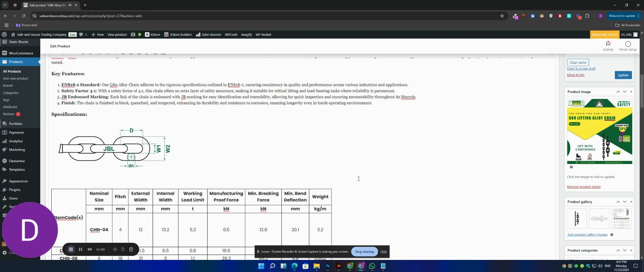Click the Loom drag handle dots
Viewport: 644px width, 272px height.
coord(115,249)
